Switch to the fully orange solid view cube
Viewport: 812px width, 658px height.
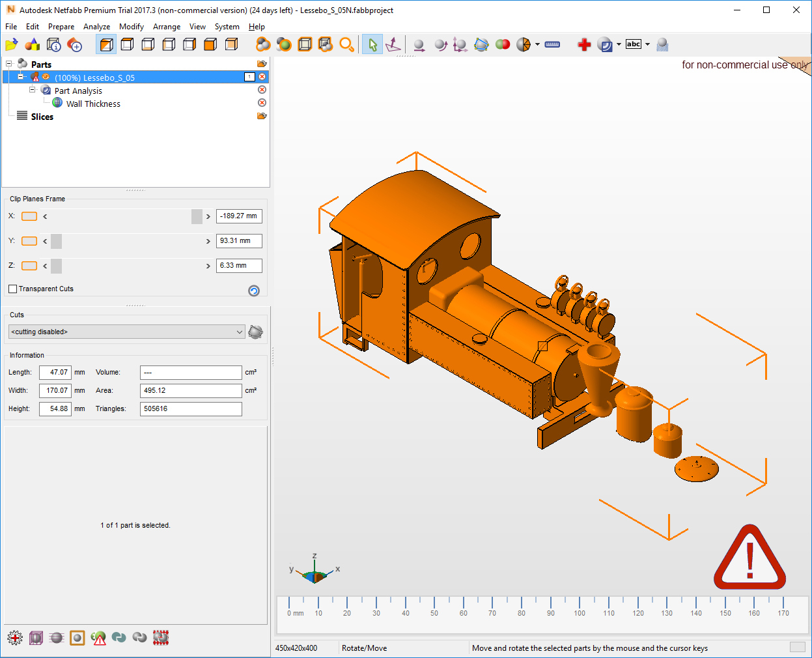[210, 44]
